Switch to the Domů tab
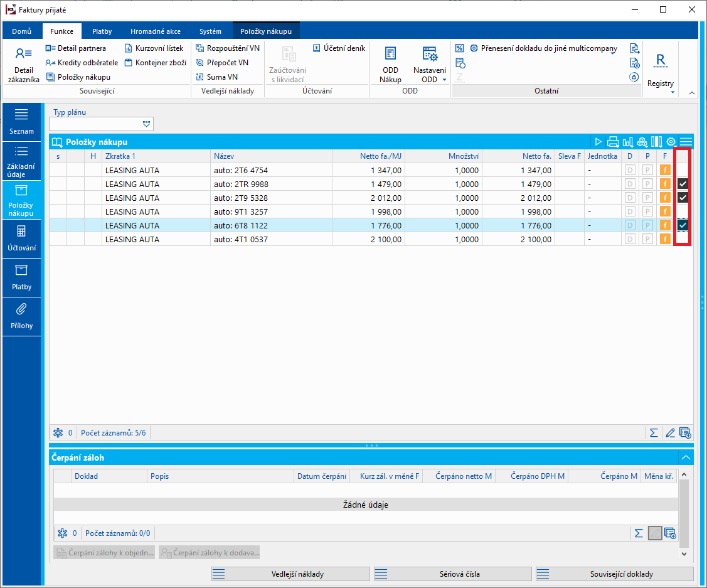The image size is (707, 588). pyautogui.click(x=21, y=31)
